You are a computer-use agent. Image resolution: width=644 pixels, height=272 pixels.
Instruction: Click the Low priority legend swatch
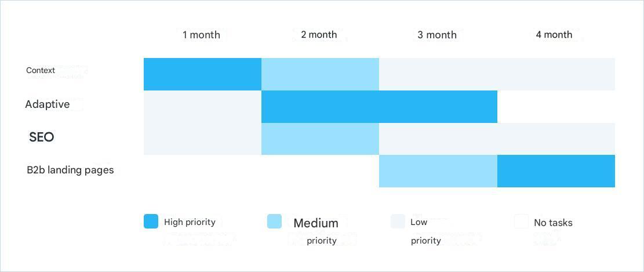398,222
